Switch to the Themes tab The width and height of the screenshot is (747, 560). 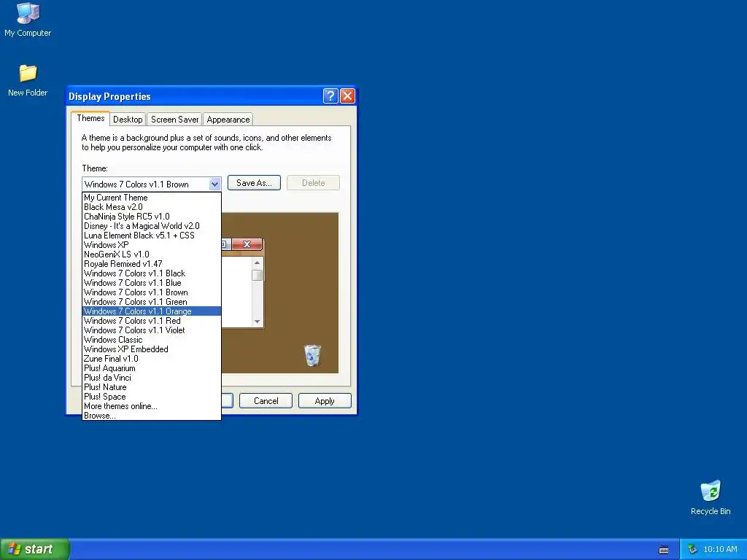tap(90, 118)
